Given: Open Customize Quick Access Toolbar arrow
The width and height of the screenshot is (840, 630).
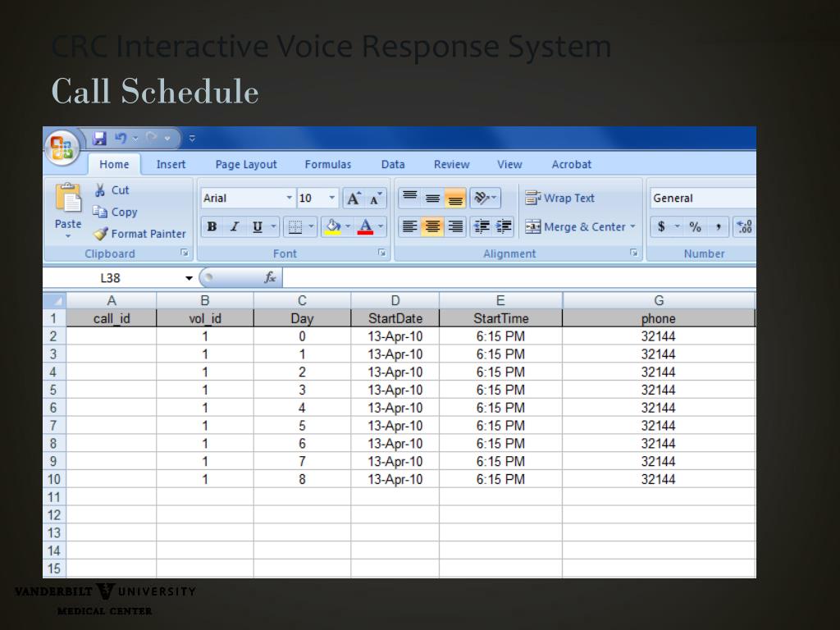Looking at the screenshot, I should point(192,138).
